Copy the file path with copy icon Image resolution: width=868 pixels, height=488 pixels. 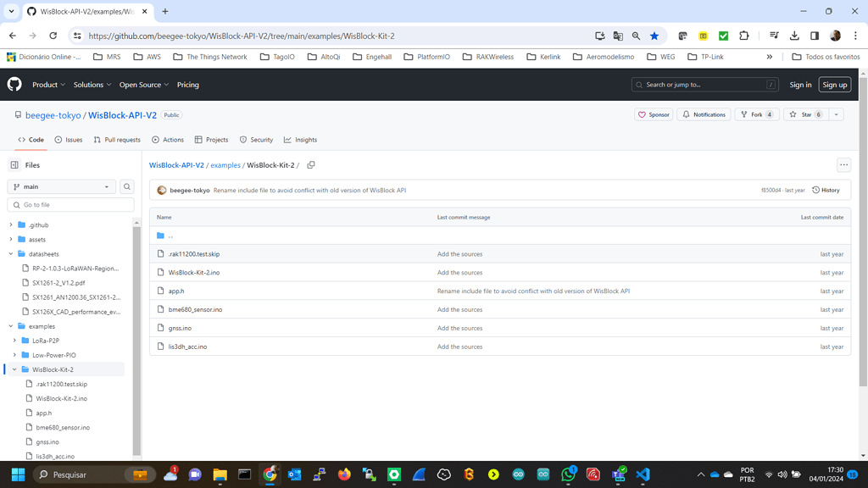tap(311, 165)
